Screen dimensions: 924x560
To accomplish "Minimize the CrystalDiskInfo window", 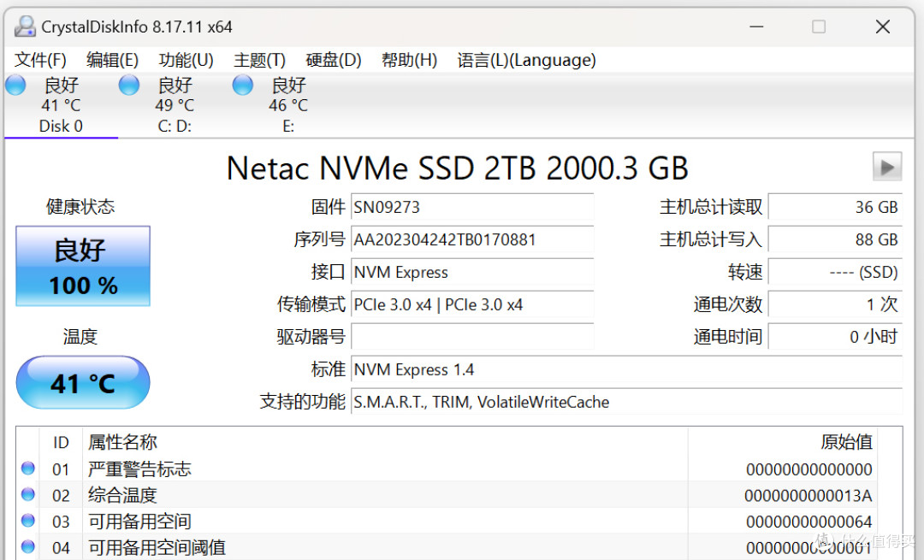I will (x=756, y=27).
